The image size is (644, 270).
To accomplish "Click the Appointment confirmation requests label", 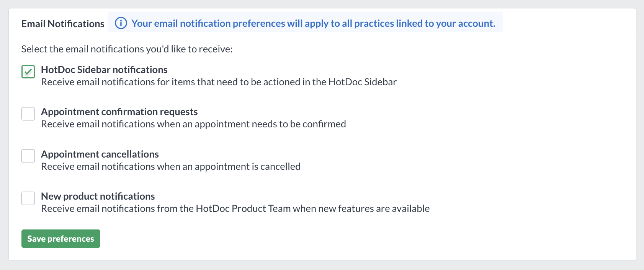I will pos(119,112).
